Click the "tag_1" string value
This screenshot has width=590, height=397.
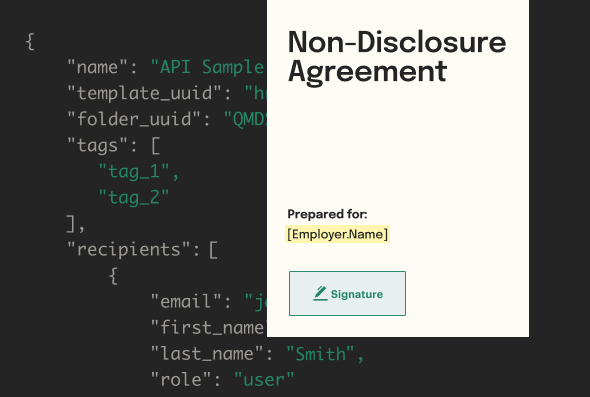coord(134,172)
